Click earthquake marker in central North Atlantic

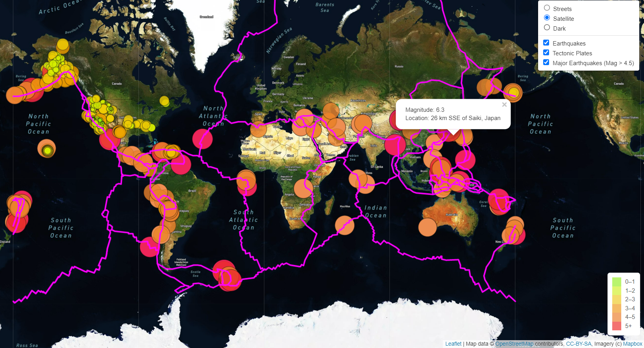coord(202,138)
